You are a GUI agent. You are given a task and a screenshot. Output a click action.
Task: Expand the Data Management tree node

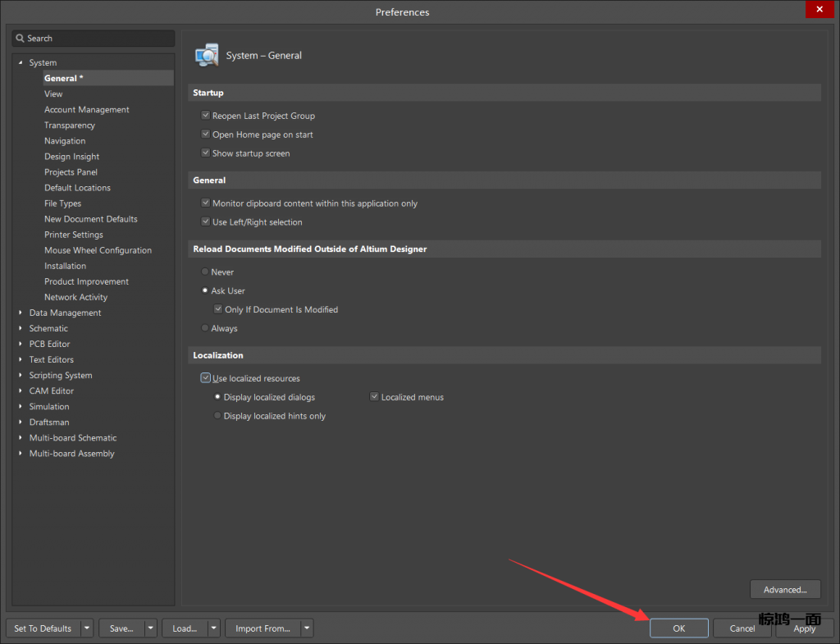[21, 313]
